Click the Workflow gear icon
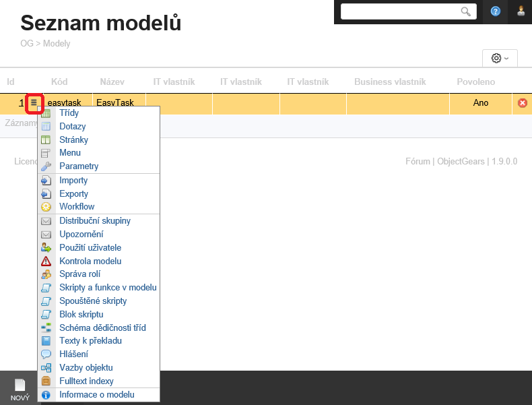The image size is (532, 405). (x=46, y=207)
